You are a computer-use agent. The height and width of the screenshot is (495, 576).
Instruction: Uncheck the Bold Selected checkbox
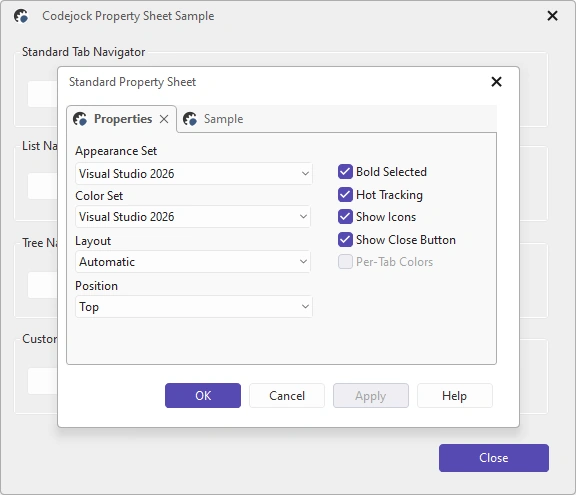345,171
